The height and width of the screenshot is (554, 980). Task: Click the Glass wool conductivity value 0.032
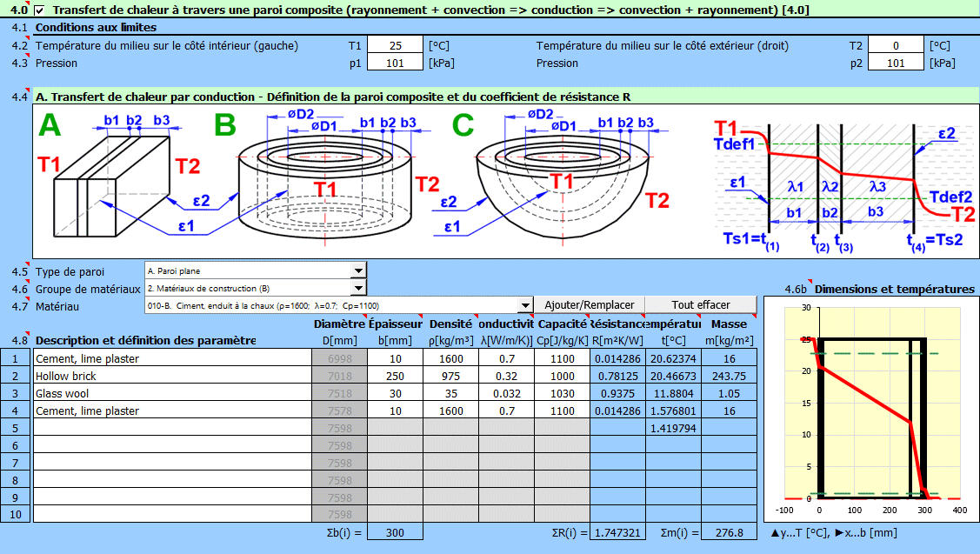pos(506,393)
